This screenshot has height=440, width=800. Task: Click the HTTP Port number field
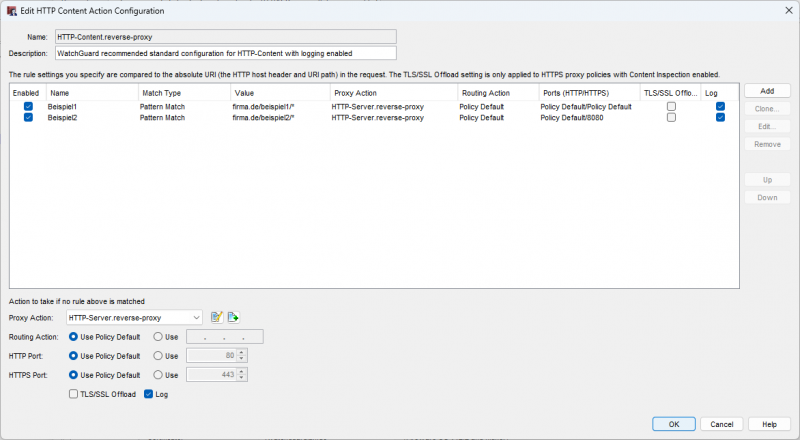(x=212, y=356)
